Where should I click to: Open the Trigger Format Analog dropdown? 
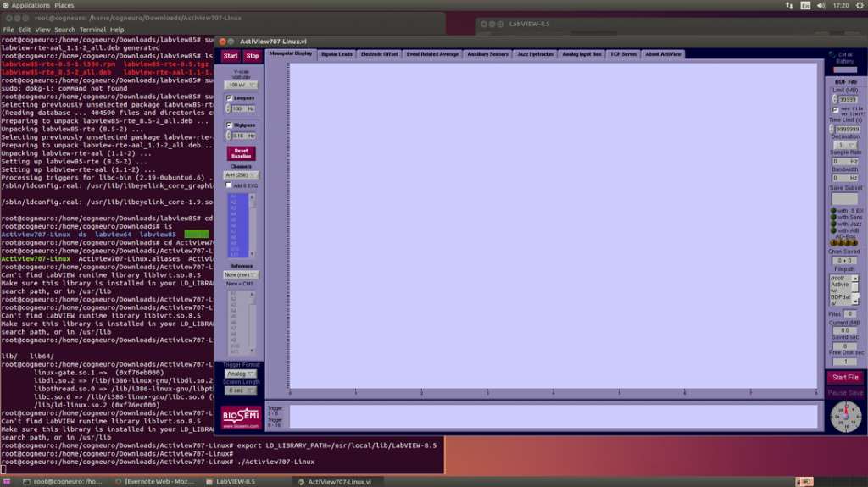tap(240, 374)
